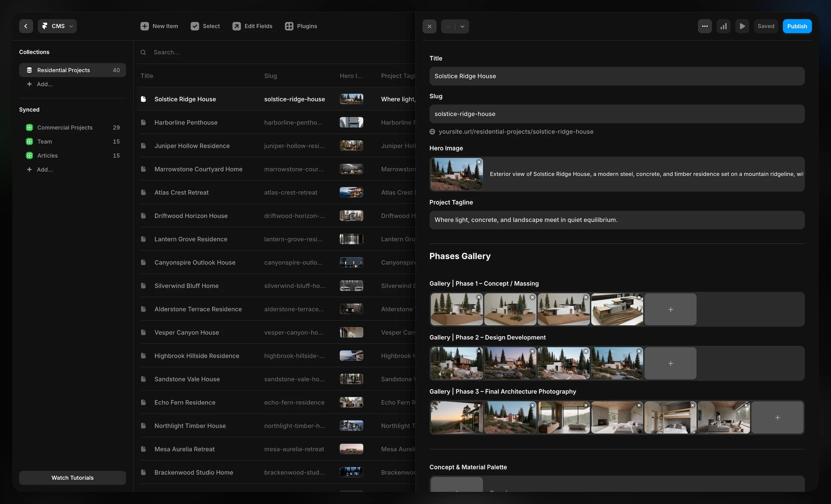This screenshot has width=831, height=504.
Task: Create a New Item
Action: click(159, 26)
